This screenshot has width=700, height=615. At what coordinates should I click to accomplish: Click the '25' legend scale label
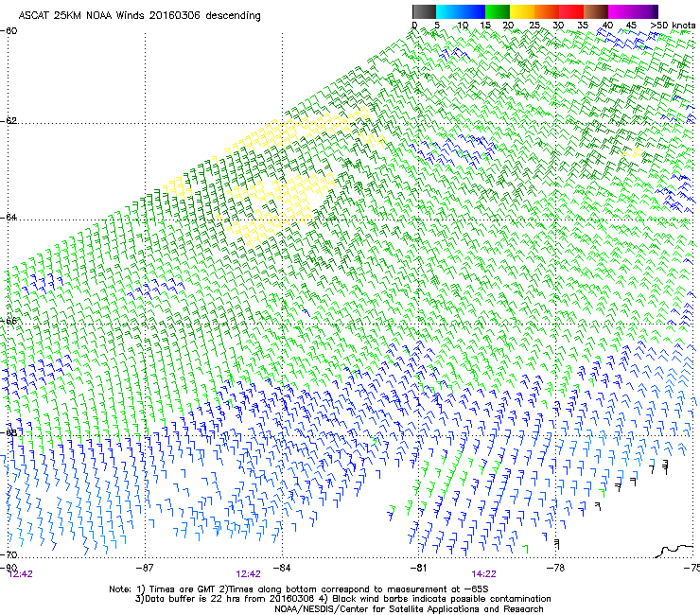tap(534, 26)
